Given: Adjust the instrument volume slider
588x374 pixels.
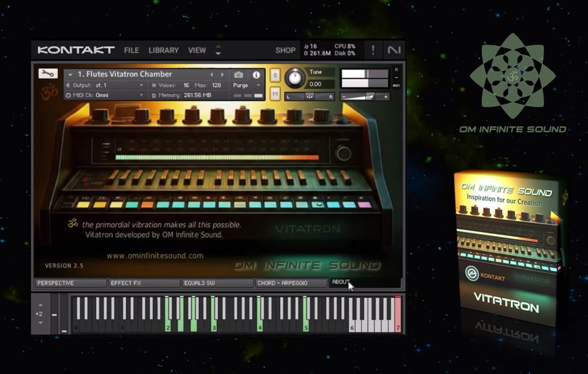Looking at the screenshot, I should coord(364,97).
